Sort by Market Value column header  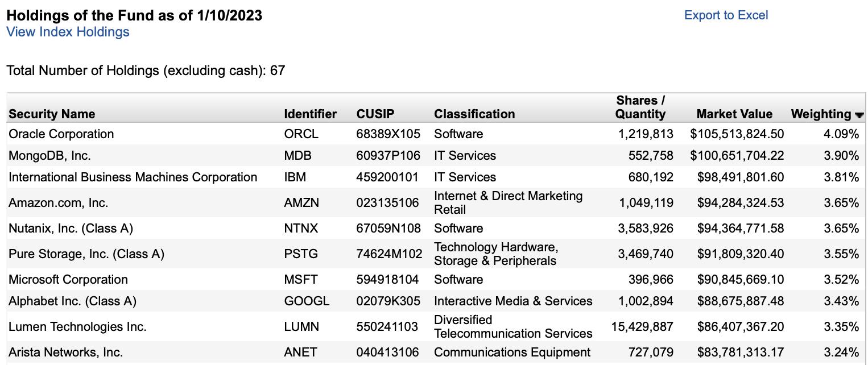click(734, 114)
